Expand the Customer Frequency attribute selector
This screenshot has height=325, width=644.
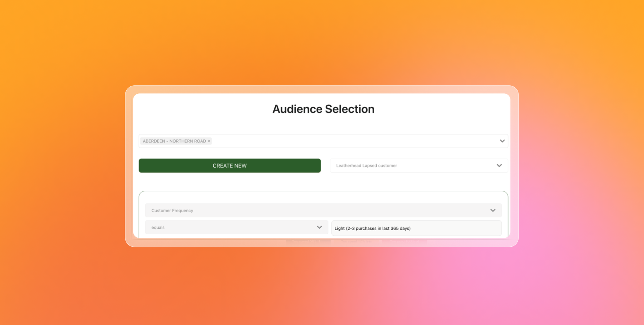pos(323,210)
